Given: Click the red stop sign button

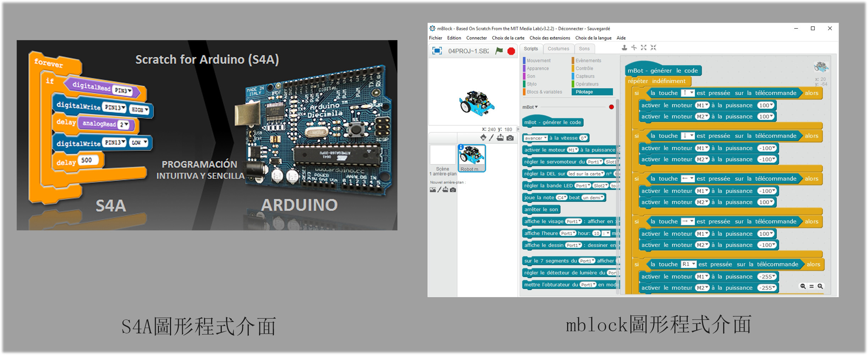Looking at the screenshot, I should click(511, 51).
